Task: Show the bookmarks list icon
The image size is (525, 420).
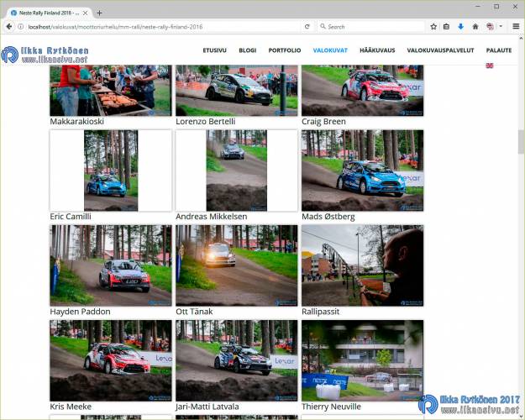Action: [x=447, y=27]
